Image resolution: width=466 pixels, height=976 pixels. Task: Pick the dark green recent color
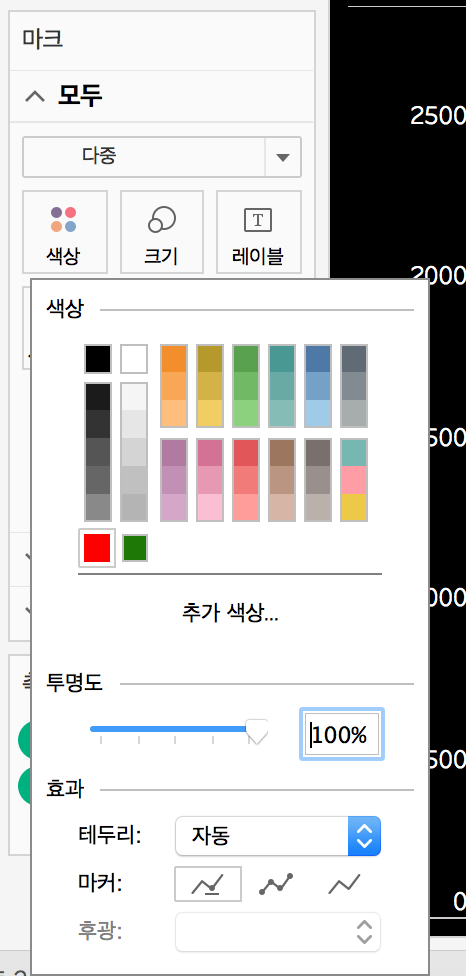pos(134,548)
